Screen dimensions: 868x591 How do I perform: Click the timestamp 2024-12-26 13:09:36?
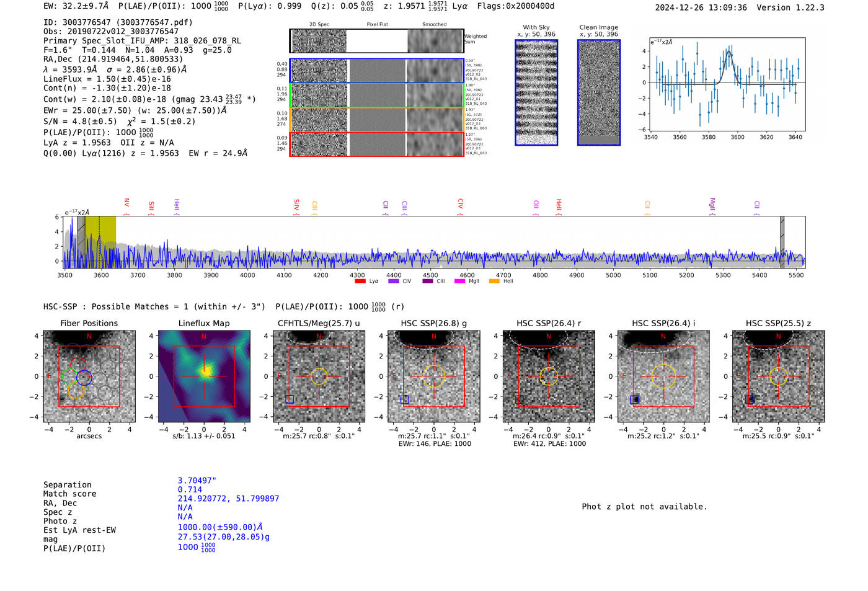[x=701, y=7]
